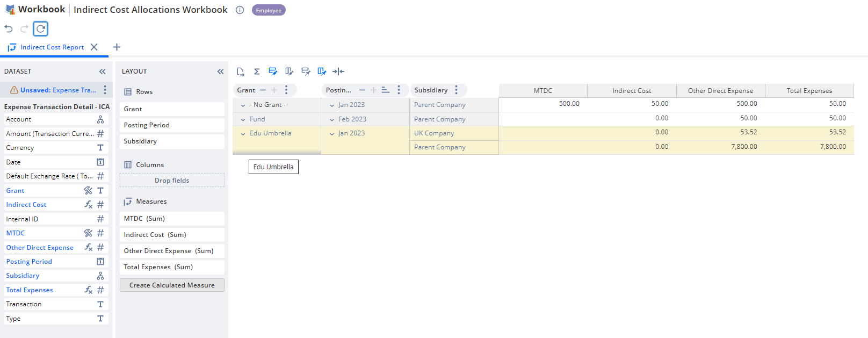Viewport: 868px width, 338px height.
Task: Open Subsidiary header three-dot menu
Action: 456,90
